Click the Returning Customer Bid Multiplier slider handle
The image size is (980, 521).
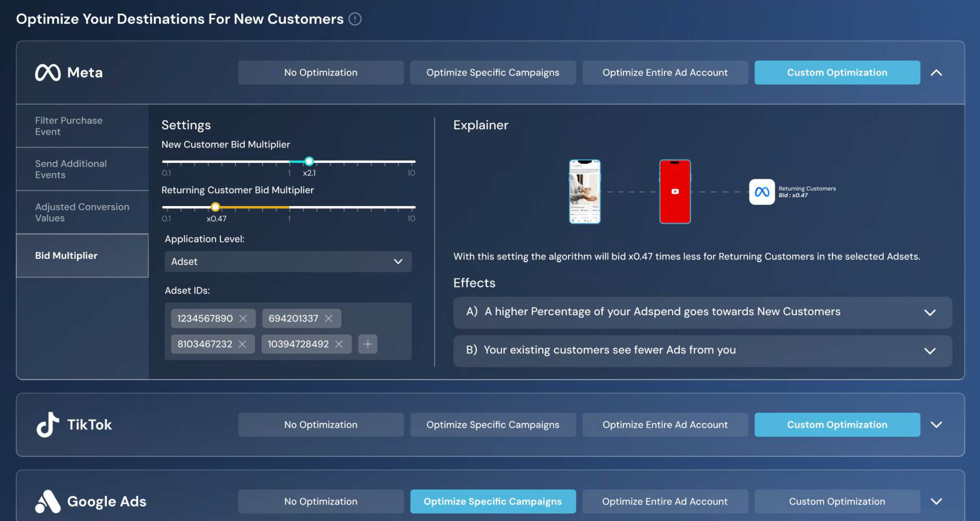coord(215,207)
